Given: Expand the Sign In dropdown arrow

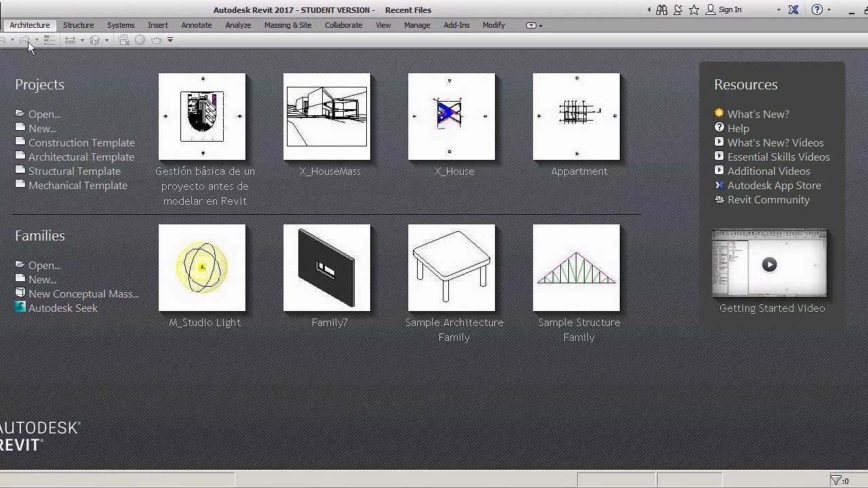Looking at the screenshot, I should point(778,9).
